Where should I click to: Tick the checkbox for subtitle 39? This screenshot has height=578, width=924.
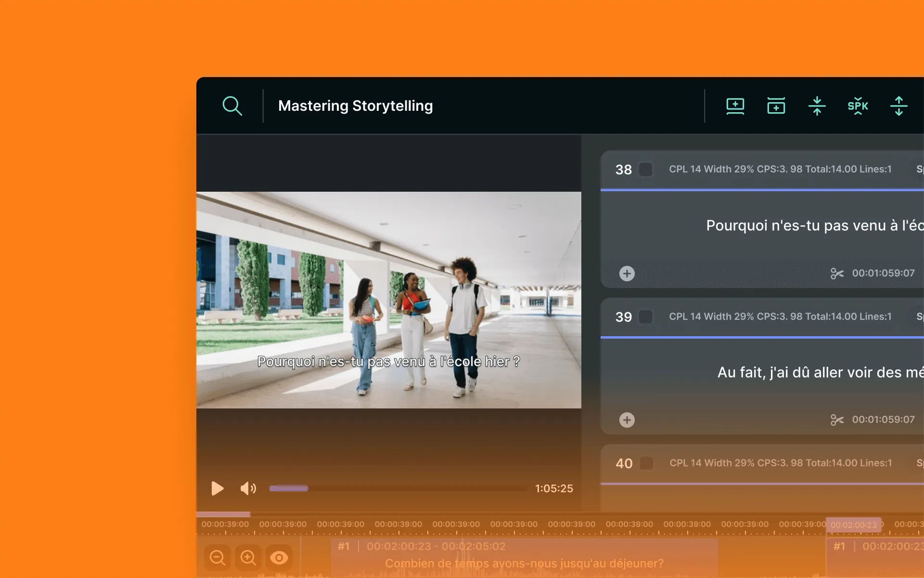[645, 317]
